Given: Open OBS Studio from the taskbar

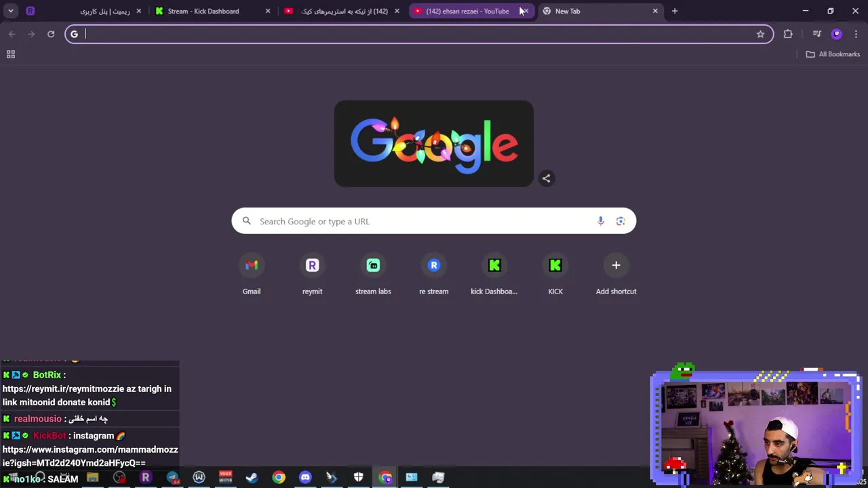Looking at the screenshot, I should (119, 478).
